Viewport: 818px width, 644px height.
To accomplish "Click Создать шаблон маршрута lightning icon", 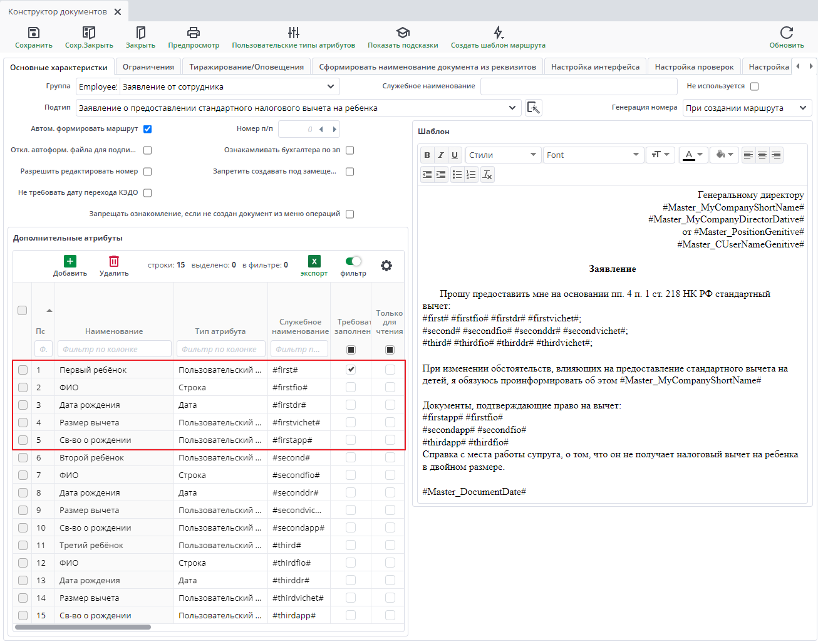I will point(498,33).
